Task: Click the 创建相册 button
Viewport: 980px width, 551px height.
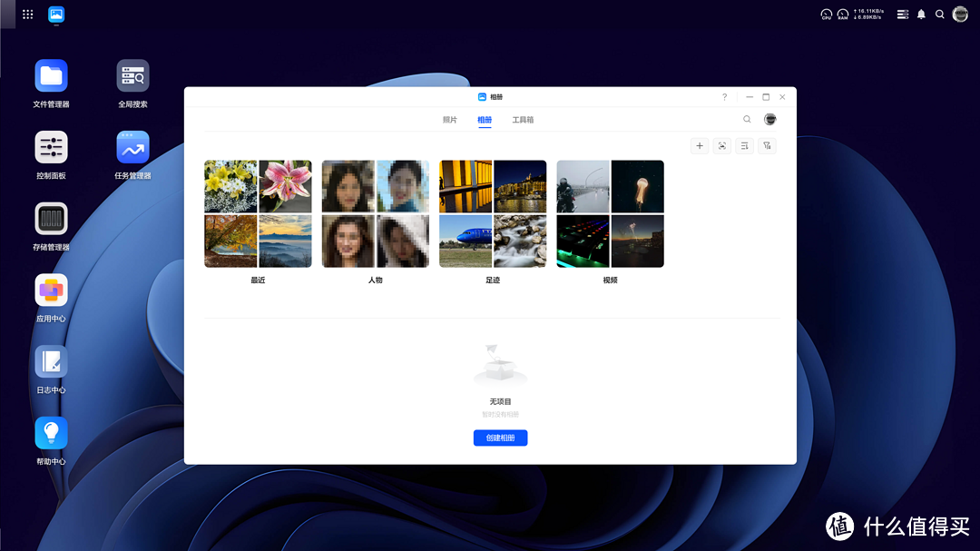Action: 500,438
